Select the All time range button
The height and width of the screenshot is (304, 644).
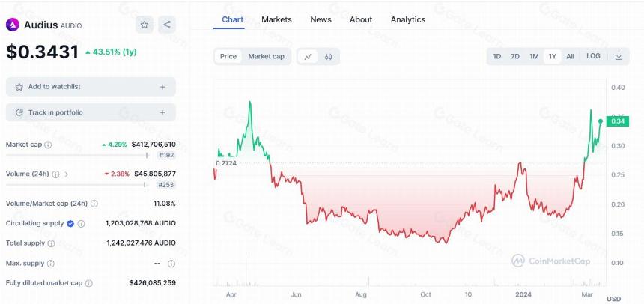point(570,57)
